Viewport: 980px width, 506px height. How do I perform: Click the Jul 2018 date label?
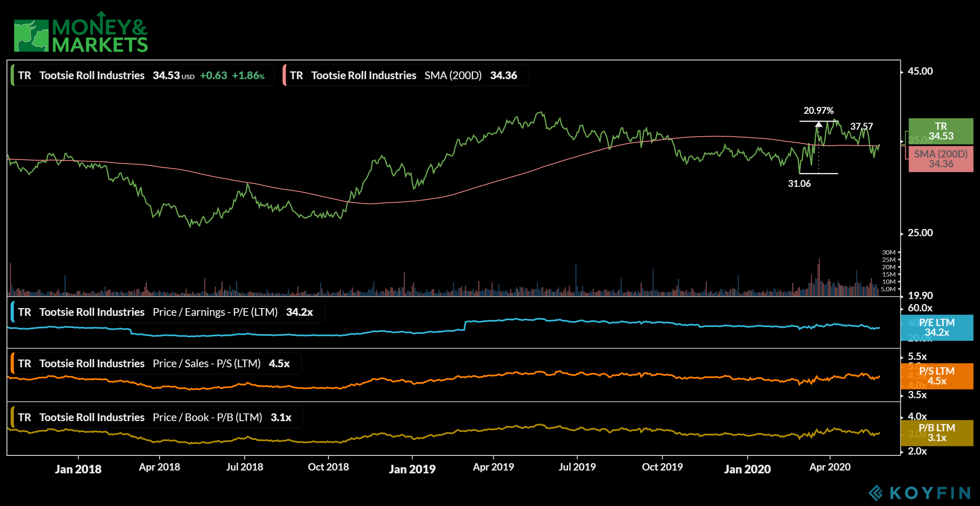point(245,467)
